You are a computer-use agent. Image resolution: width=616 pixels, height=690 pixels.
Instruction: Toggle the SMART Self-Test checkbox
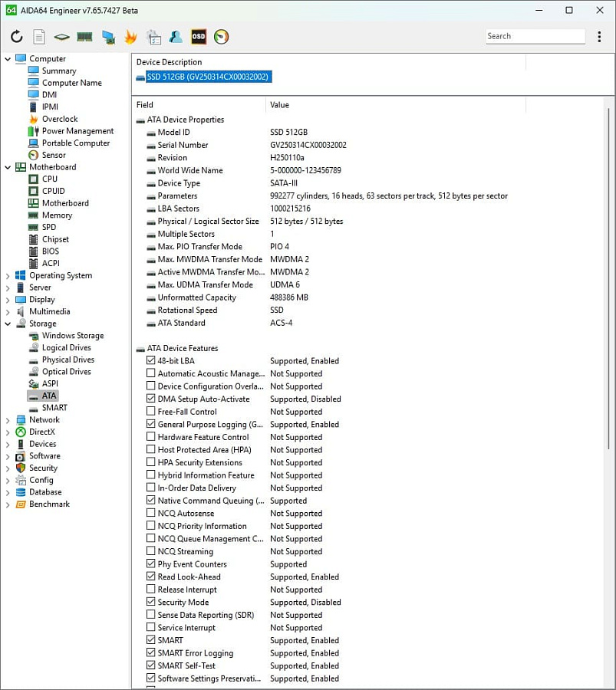point(150,665)
